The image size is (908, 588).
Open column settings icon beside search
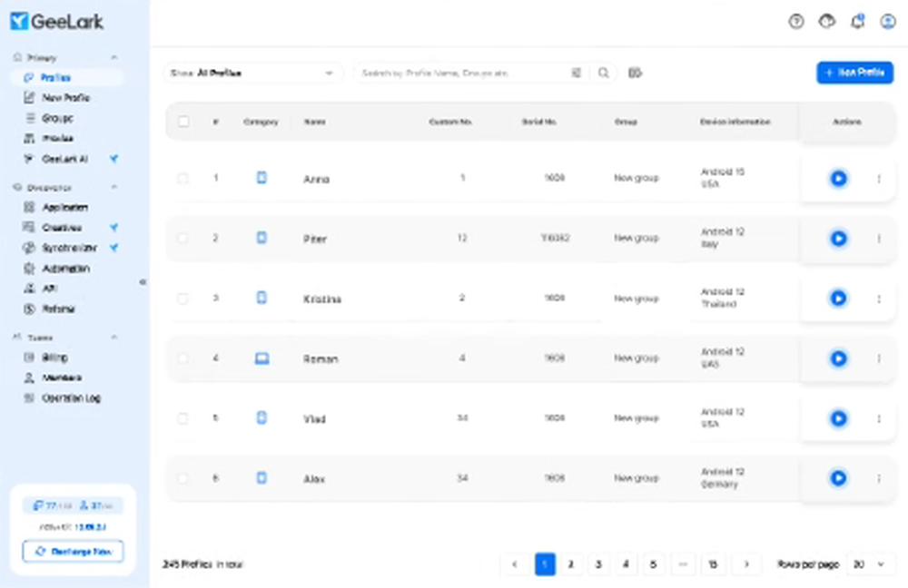click(636, 73)
